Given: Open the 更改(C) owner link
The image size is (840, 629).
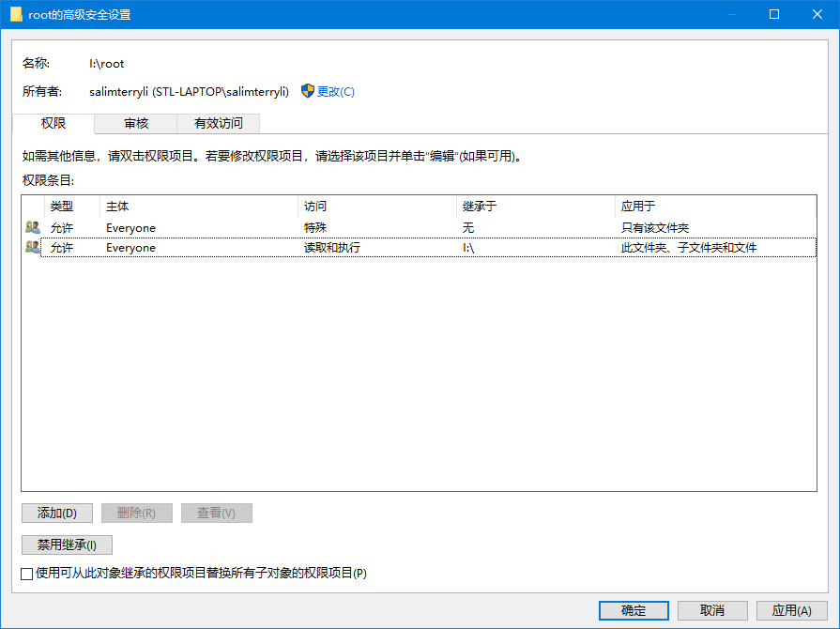Looking at the screenshot, I should click(335, 92).
